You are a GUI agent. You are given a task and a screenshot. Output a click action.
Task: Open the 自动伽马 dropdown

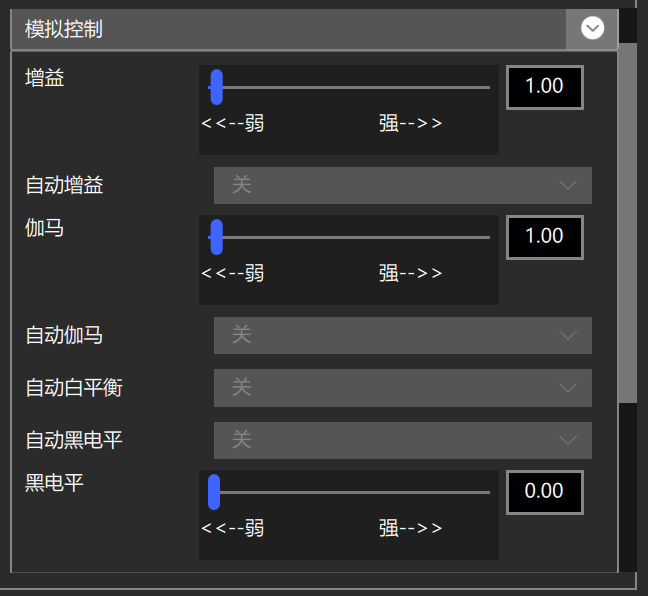coord(402,335)
